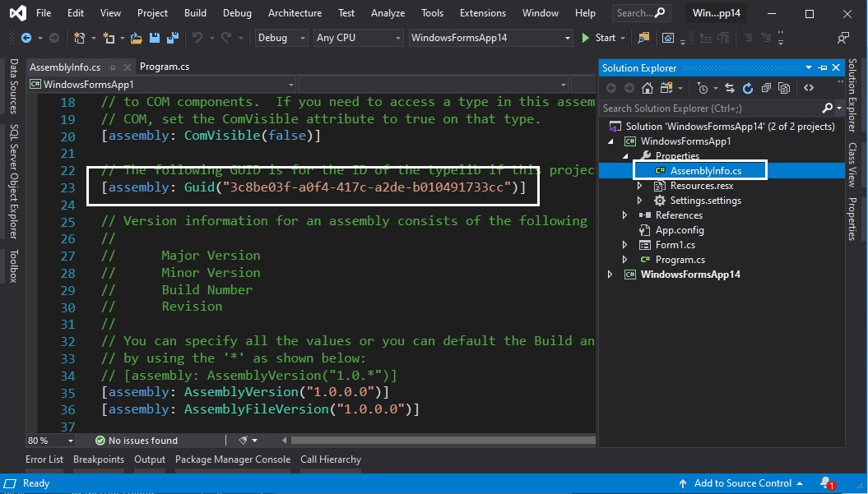The image size is (868, 494).
Task: Collapse the Properties folder node
Action: click(625, 156)
